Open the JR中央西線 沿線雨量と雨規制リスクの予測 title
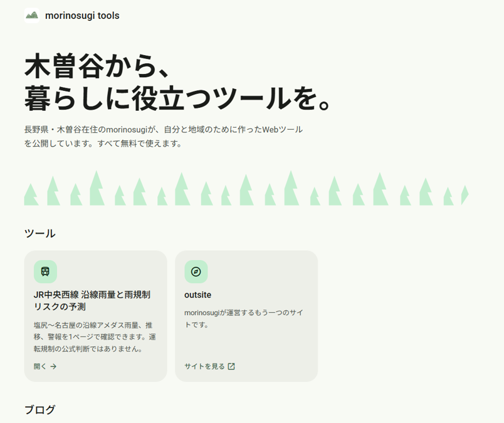 pos(92,301)
